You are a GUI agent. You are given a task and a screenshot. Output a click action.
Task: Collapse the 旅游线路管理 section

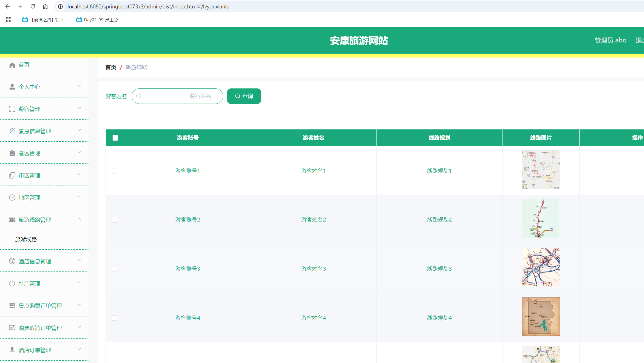[79, 219]
